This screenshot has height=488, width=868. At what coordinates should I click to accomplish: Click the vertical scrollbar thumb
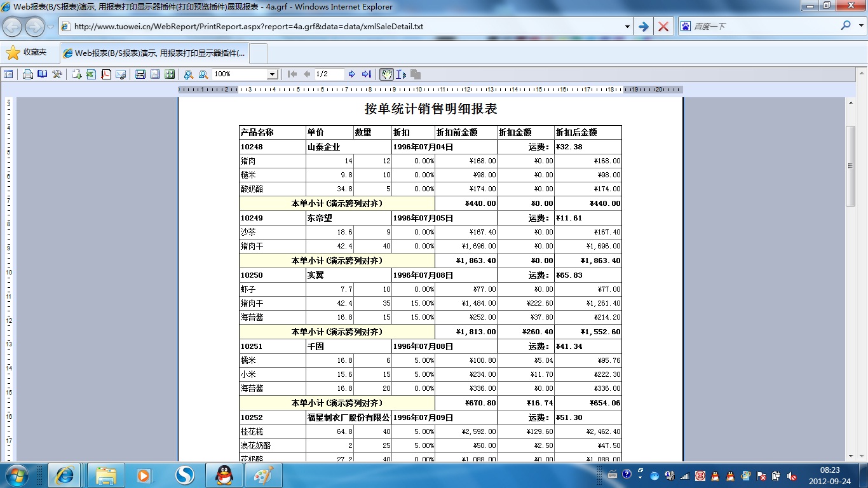point(850,165)
